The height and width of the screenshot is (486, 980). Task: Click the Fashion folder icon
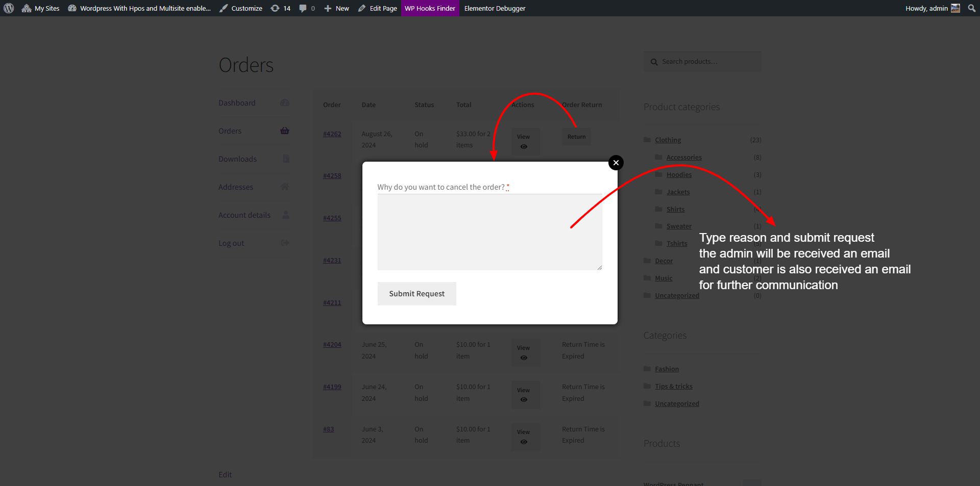tap(647, 369)
